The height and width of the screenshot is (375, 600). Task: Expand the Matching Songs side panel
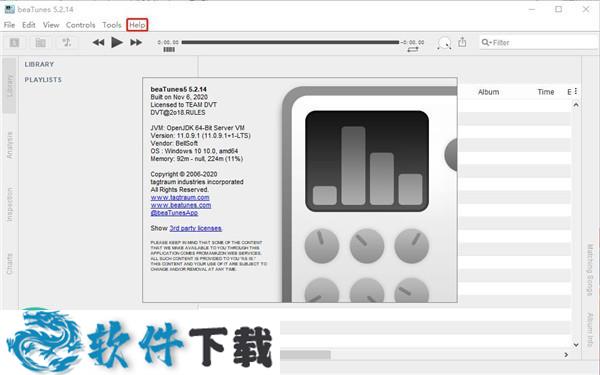tap(590, 269)
